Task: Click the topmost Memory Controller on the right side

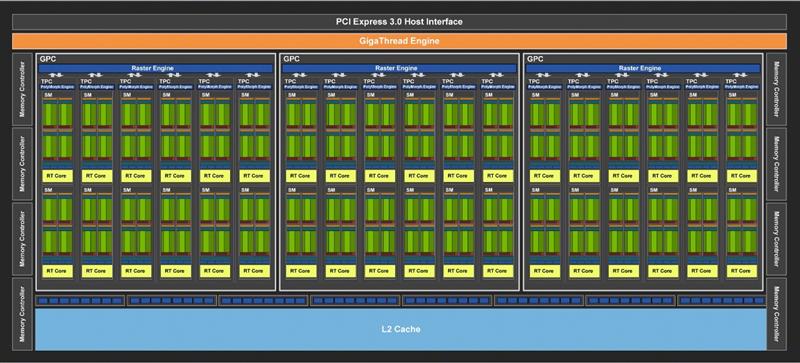Action: point(777,89)
